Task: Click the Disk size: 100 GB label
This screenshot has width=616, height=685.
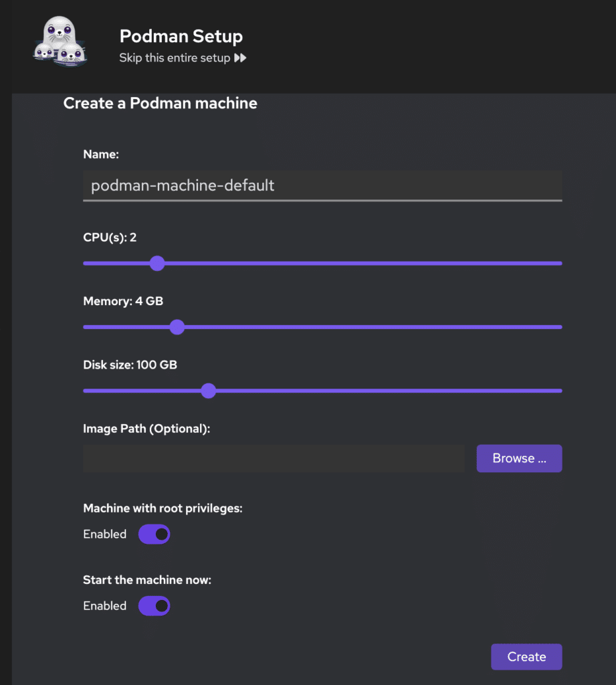Action: [x=130, y=365]
